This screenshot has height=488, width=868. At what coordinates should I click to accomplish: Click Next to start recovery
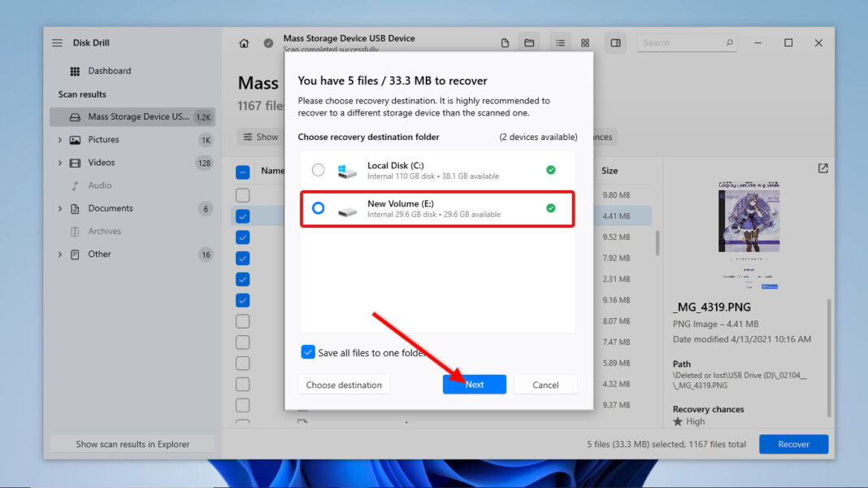pyautogui.click(x=475, y=384)
